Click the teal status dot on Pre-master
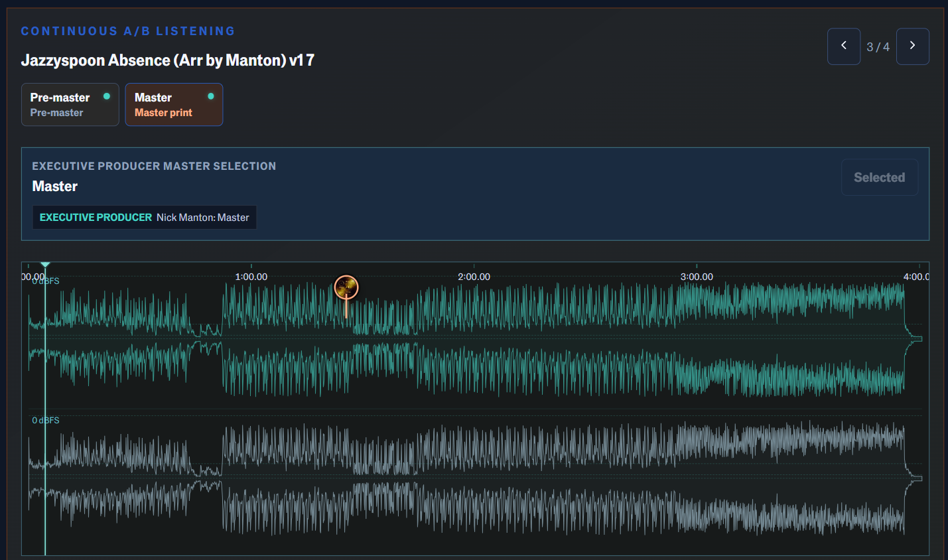948x560 pixels. click(x=107, y=96)
